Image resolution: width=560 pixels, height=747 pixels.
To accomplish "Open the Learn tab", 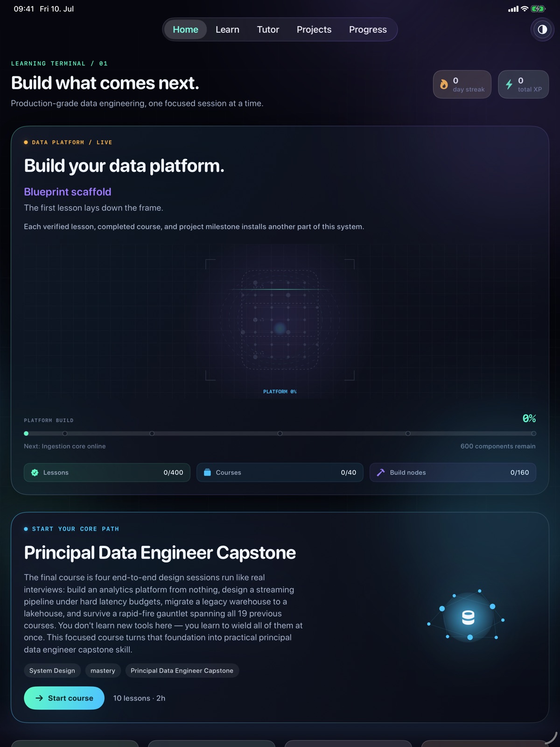I will (227, 29).
